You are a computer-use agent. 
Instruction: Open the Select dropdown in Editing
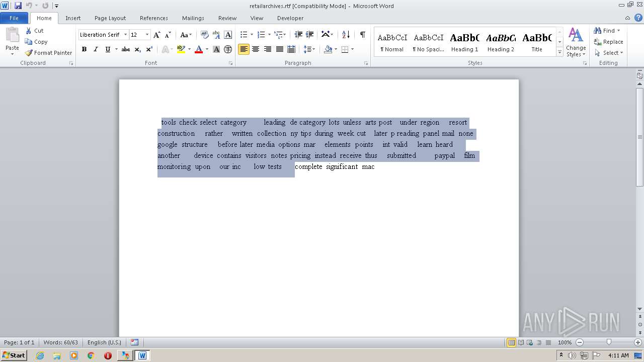(609, 53)
